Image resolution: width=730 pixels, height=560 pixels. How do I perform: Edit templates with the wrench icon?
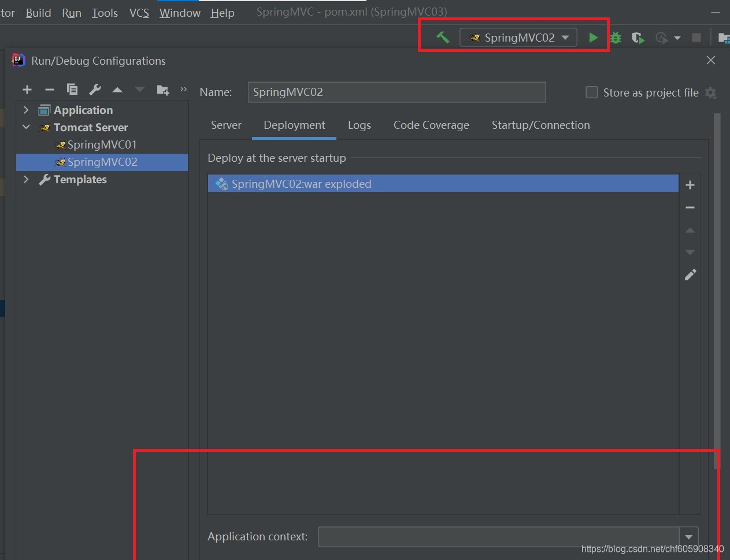[x=95, y=90]
